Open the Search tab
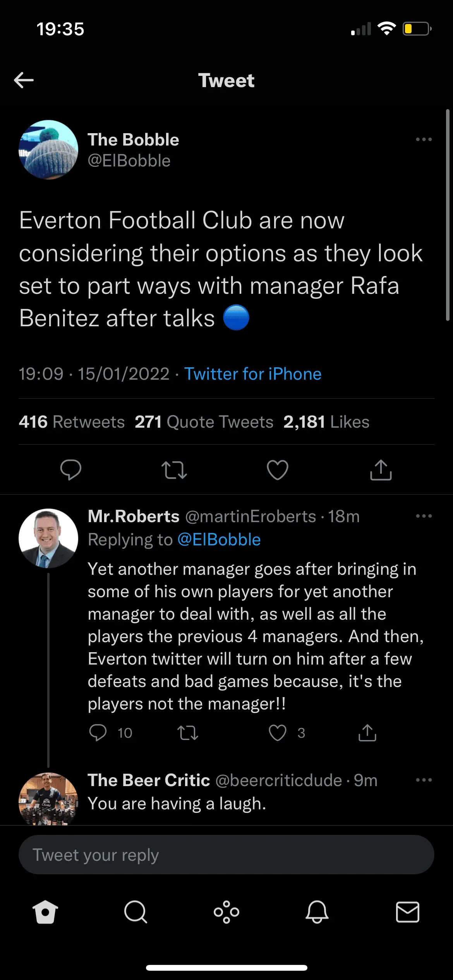 [x=136, y=912]
